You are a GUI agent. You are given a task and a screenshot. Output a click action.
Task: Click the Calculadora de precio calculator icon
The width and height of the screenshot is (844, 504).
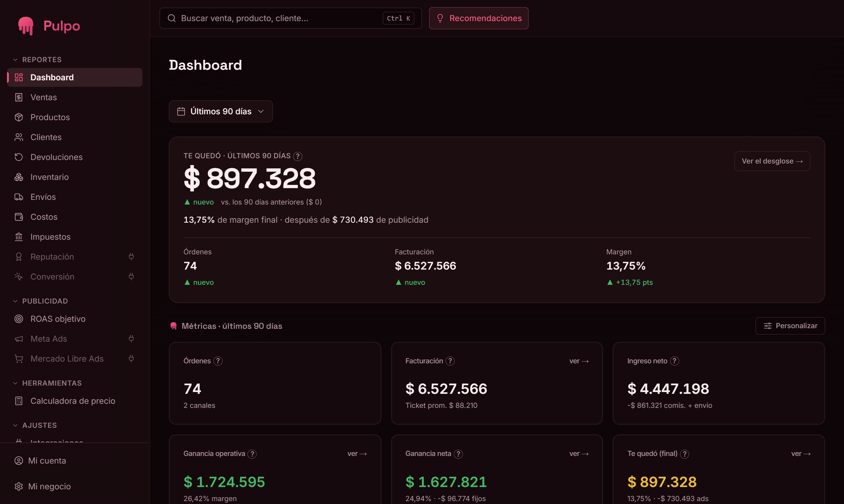[x=19, y=401]
